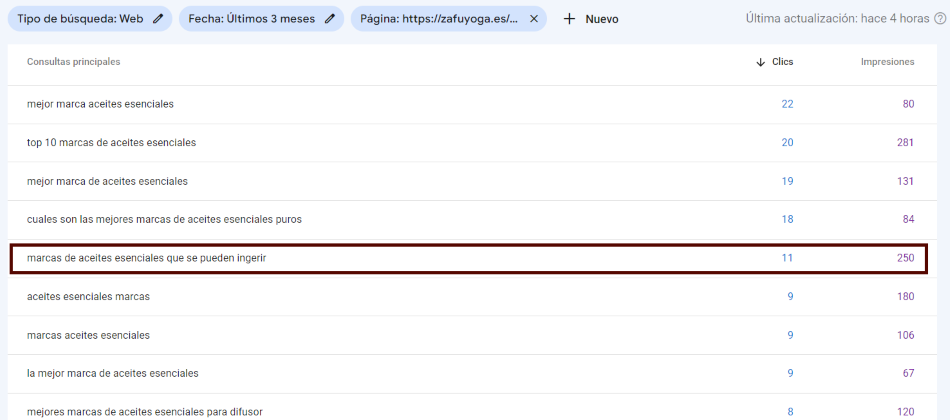Screen dimensions: 950x420
Task: Open the 'Tipo de búsqueda: Web' filter chip
Action: tap(90, 19)
